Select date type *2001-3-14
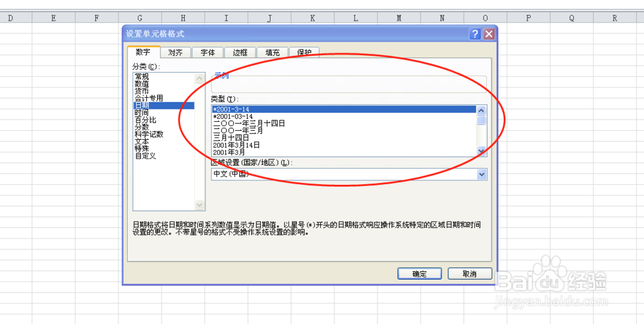Viewport: 644px width, 324px height. pos(344,110)
